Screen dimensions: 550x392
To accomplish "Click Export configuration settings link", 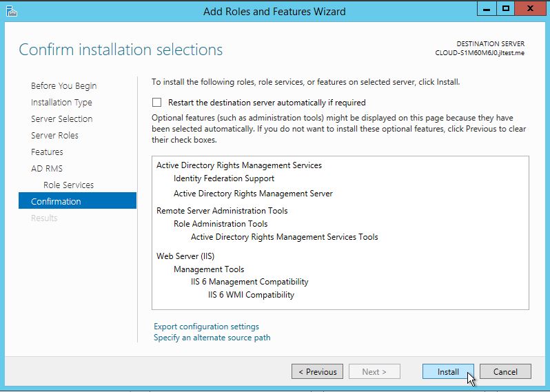I will [x=206, y=327].
